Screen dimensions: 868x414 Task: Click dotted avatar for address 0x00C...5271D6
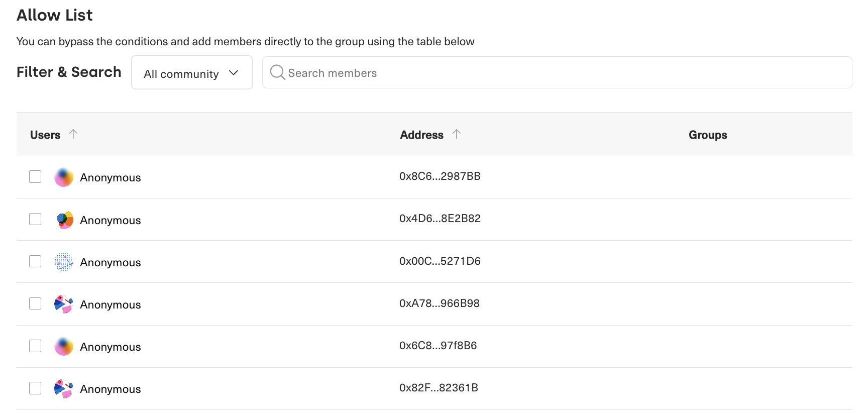tap(64, 262)
